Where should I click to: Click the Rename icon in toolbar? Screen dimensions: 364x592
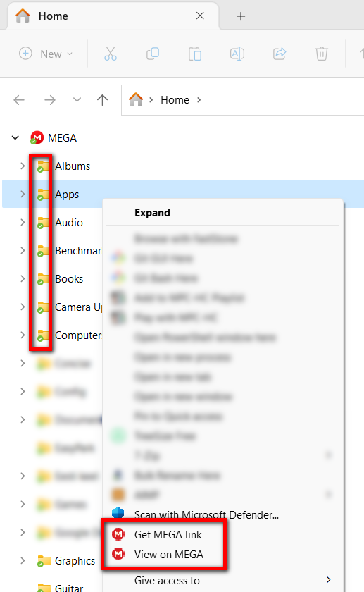pyautogui.click(x=237, y=54)
